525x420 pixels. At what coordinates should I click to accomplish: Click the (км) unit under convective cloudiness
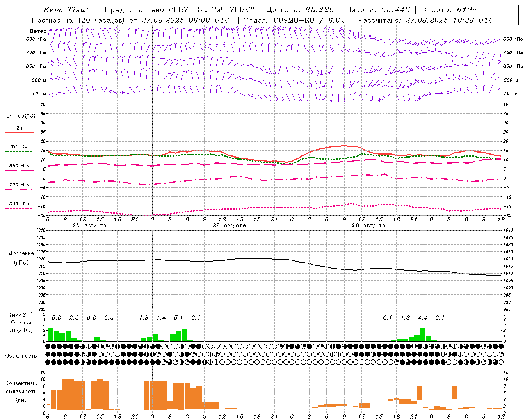pyautogui.click(x=21, y=399)
